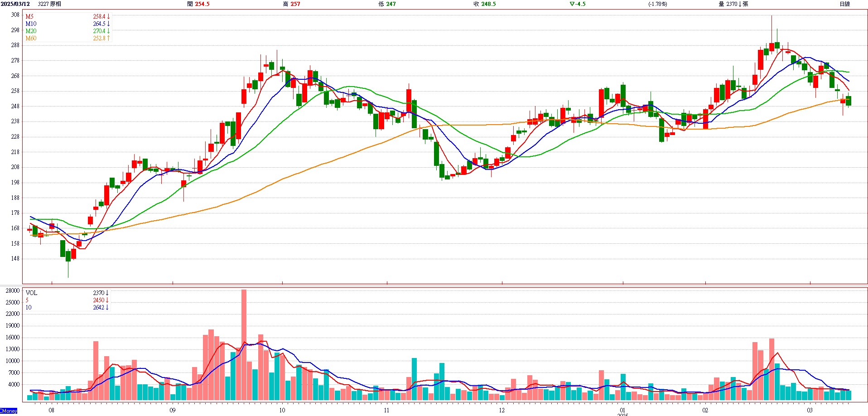Click the low price value 247

(391, 4)
